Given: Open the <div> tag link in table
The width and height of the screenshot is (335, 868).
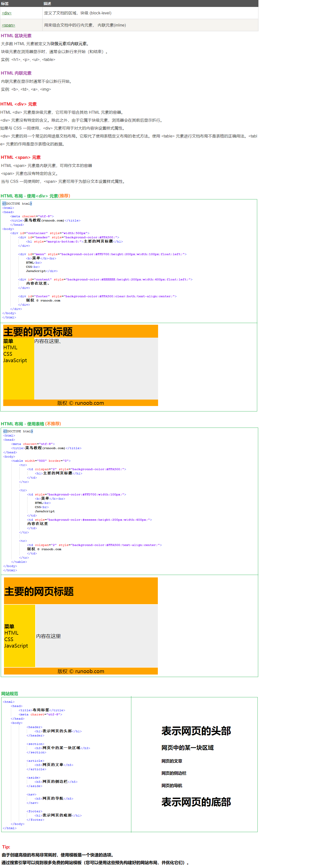Looking at the screenshot, I should pos(7,13).
